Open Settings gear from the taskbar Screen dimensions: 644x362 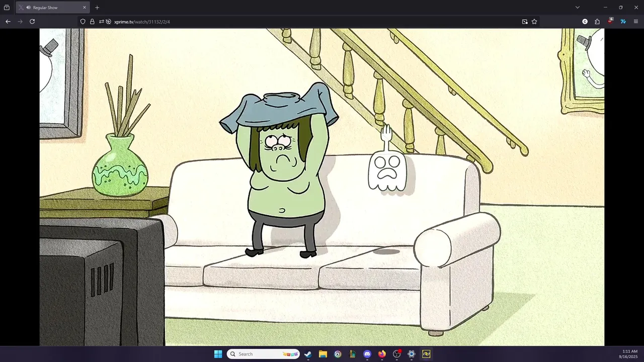coord(412,354)
